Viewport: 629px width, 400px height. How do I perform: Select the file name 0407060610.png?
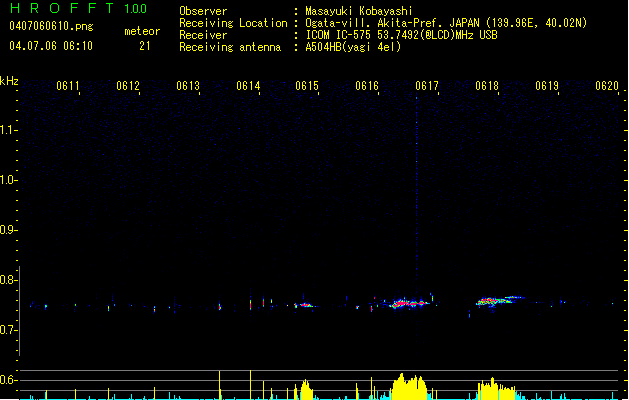click(51, 26)
